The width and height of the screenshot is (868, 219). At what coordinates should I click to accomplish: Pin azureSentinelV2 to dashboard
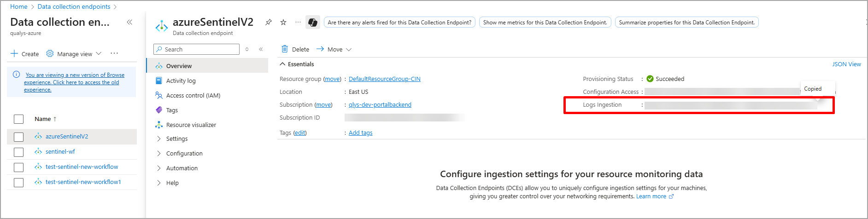tap(268, 22)
